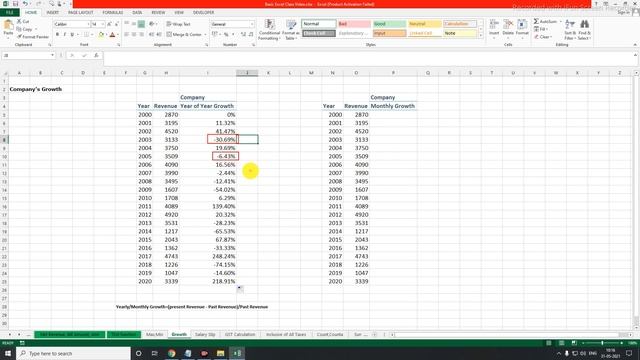Viewport: 640px width, 360px height.
Task: Apply the red font color A
Action: click(112, 35)
